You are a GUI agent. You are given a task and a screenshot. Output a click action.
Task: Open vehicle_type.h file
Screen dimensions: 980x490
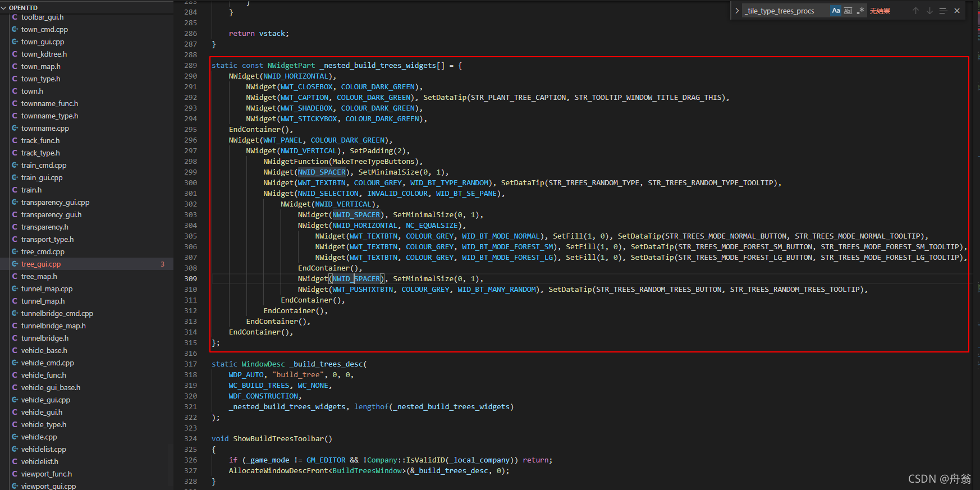86,424
